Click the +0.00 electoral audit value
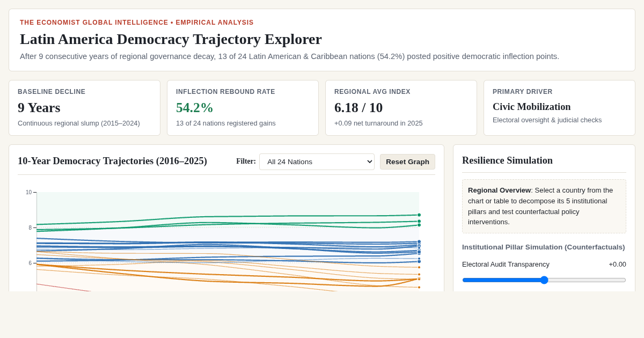The height and width of the screenshot is (338, 644). pyautogui.click(x=617, y=264)
